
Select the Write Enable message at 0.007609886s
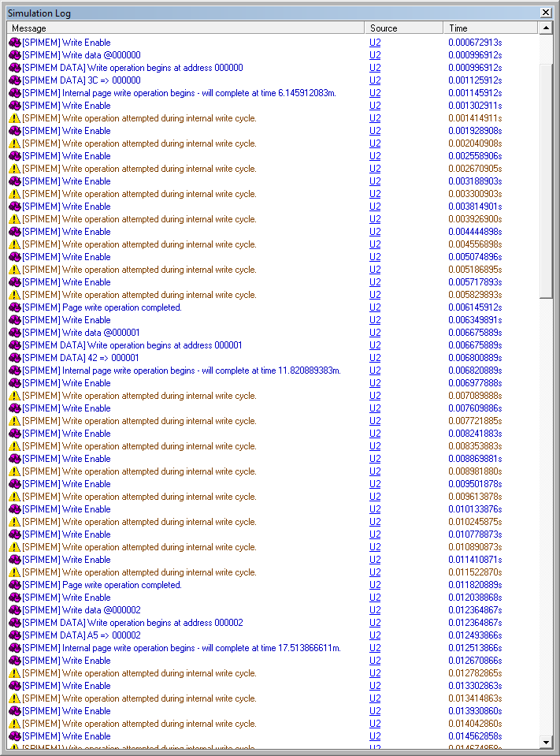(66, 408)
